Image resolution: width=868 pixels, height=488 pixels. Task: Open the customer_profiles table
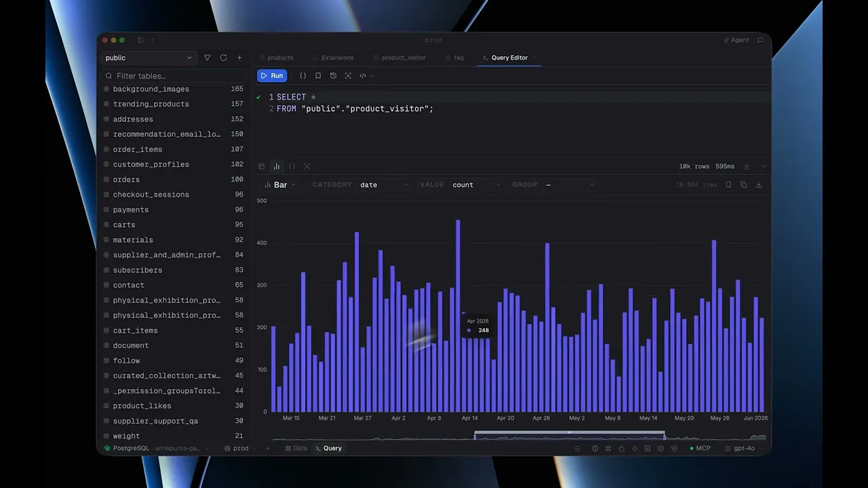click(x=151, y=164)
